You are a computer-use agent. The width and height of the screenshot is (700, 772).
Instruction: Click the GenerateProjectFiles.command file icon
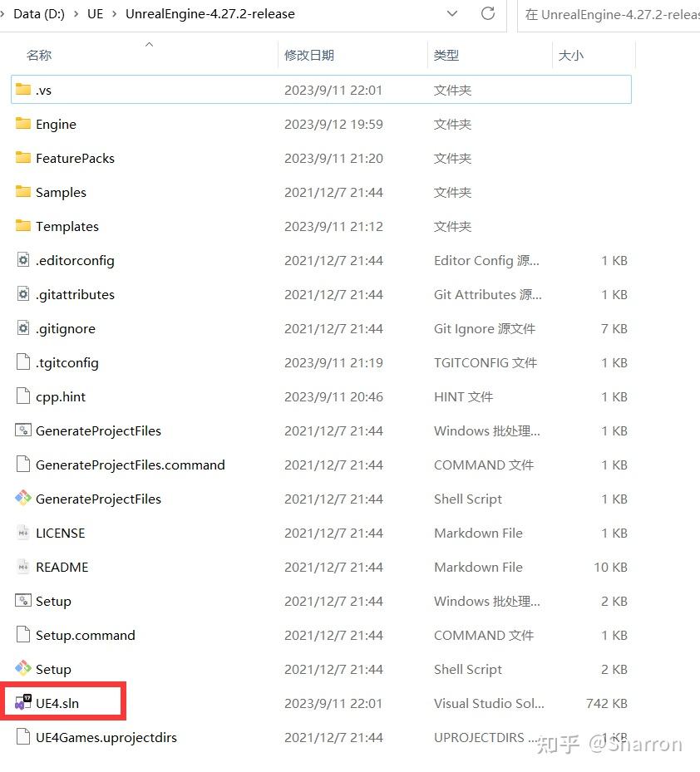pyautogui.click(x=23, y=464)
